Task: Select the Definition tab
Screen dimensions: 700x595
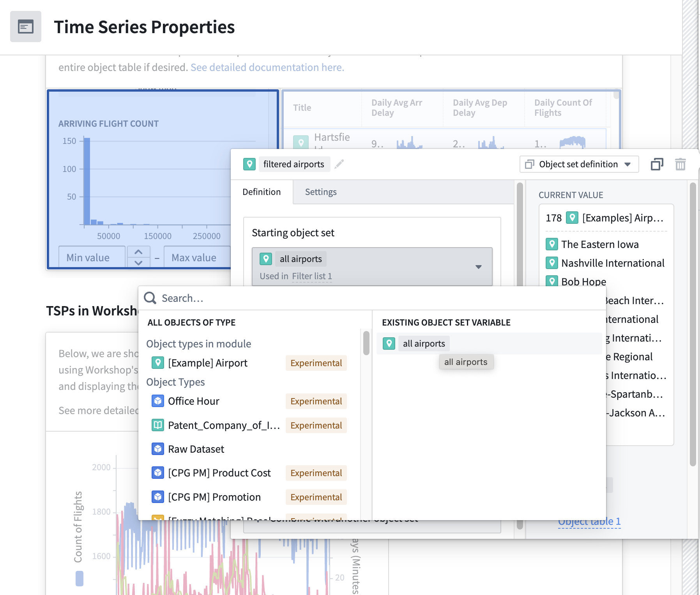Action: coord(262,192)
